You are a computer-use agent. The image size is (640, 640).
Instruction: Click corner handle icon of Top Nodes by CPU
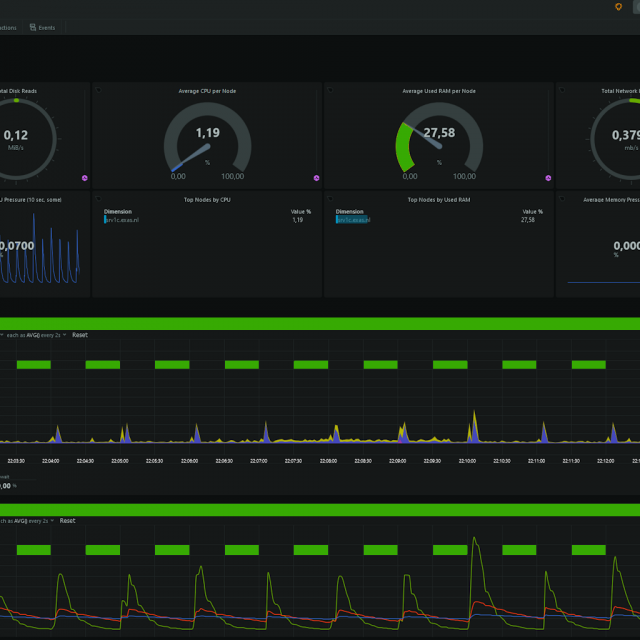coord(98,199)
